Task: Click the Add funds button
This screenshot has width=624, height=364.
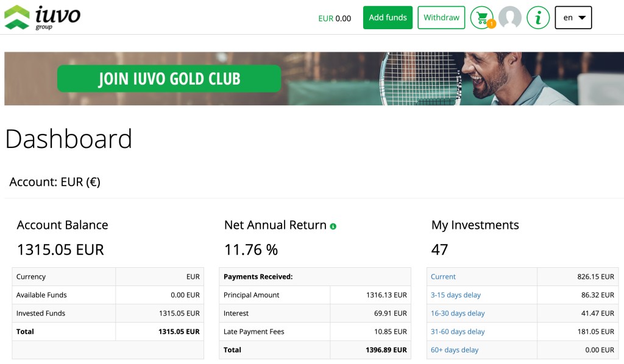Action: point(388,18)
